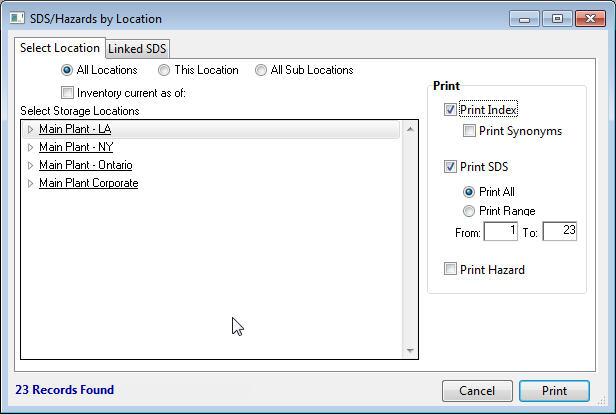The height and width of the screenshot is (414, 616).
Task: Maximize the SDS/Hazards by Location window
Action: click(557, 18)
